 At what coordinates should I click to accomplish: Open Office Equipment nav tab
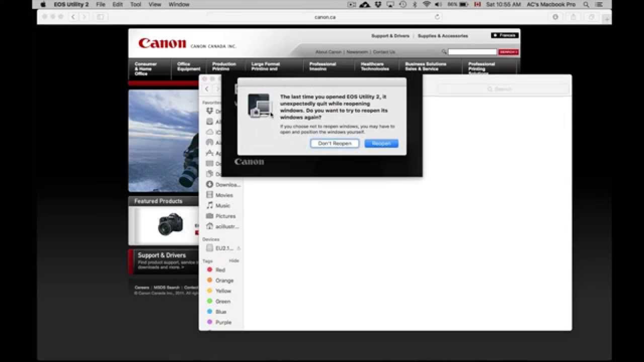pyautogui.click(x=189, y=66)
